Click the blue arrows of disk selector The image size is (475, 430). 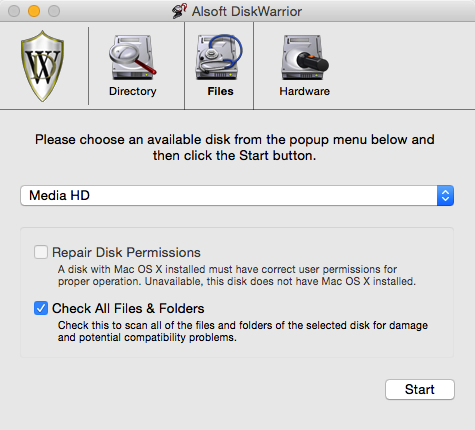(445, 195)
